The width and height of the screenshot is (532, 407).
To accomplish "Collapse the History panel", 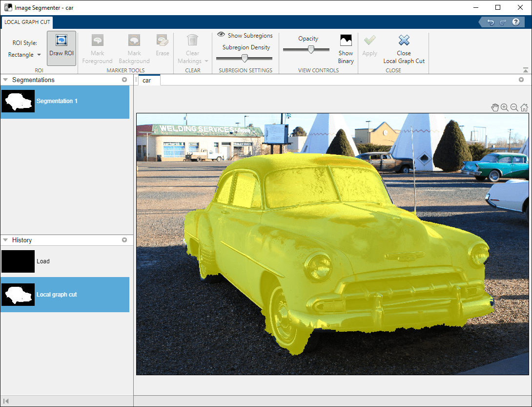I will click(x=5, y=240).
